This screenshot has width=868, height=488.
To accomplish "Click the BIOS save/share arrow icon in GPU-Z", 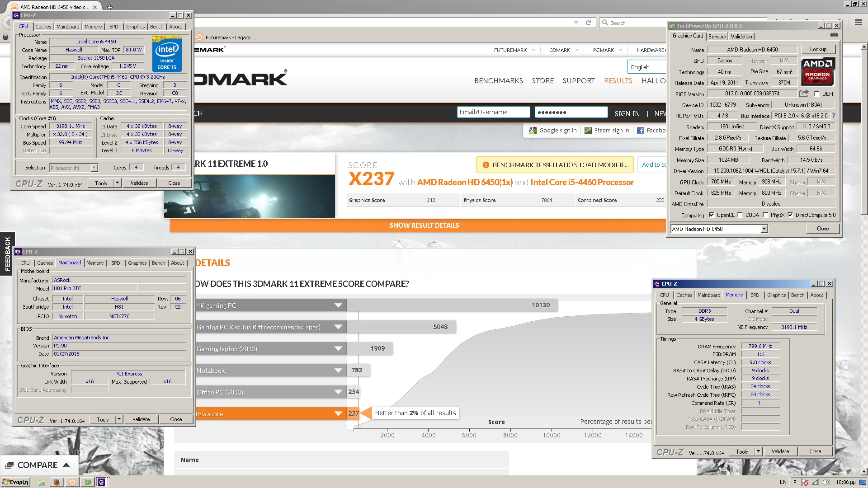I will (x=804, y=94).
